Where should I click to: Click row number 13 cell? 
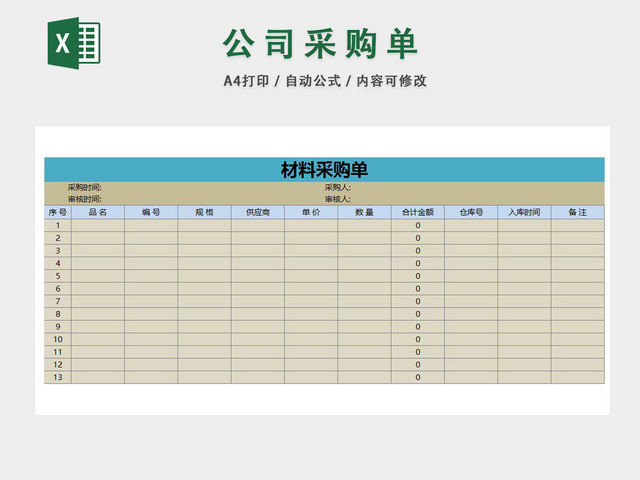click(x=58, y=377)
